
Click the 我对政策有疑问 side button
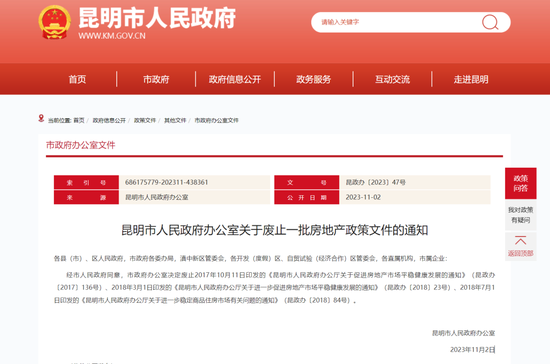(521, 215)
